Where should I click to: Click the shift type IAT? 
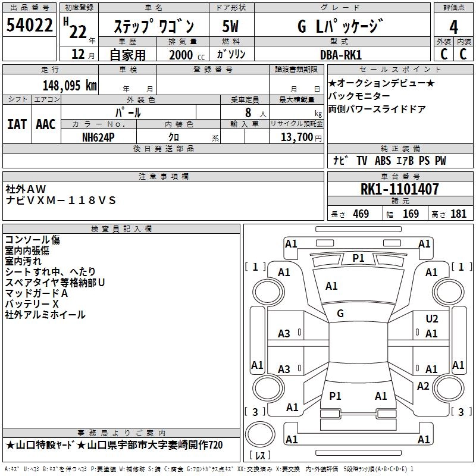(x=17, y=124)
